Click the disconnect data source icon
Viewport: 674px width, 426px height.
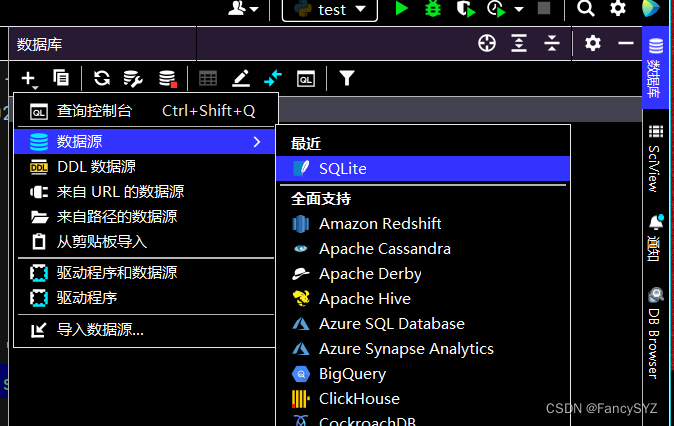click(167, 79)
